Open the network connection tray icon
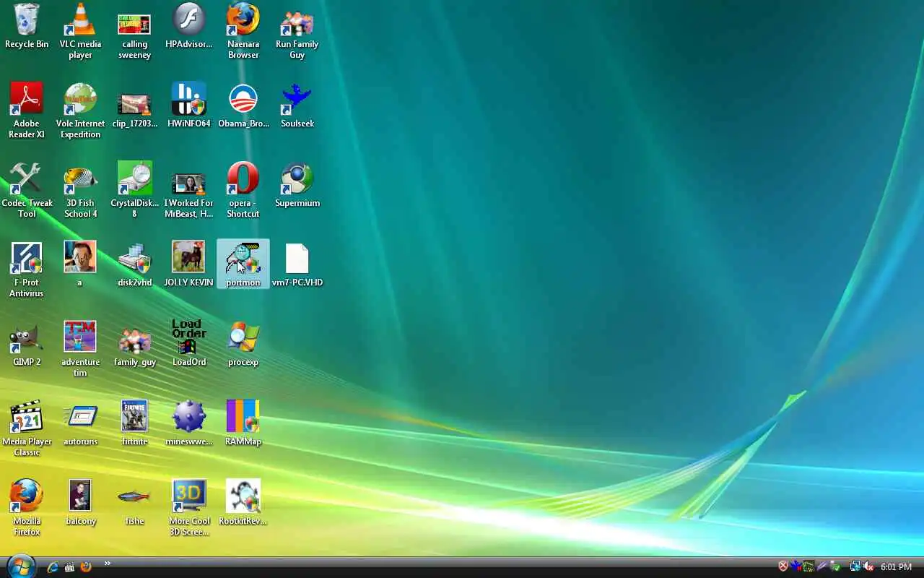924x578 pixels. 855,567
